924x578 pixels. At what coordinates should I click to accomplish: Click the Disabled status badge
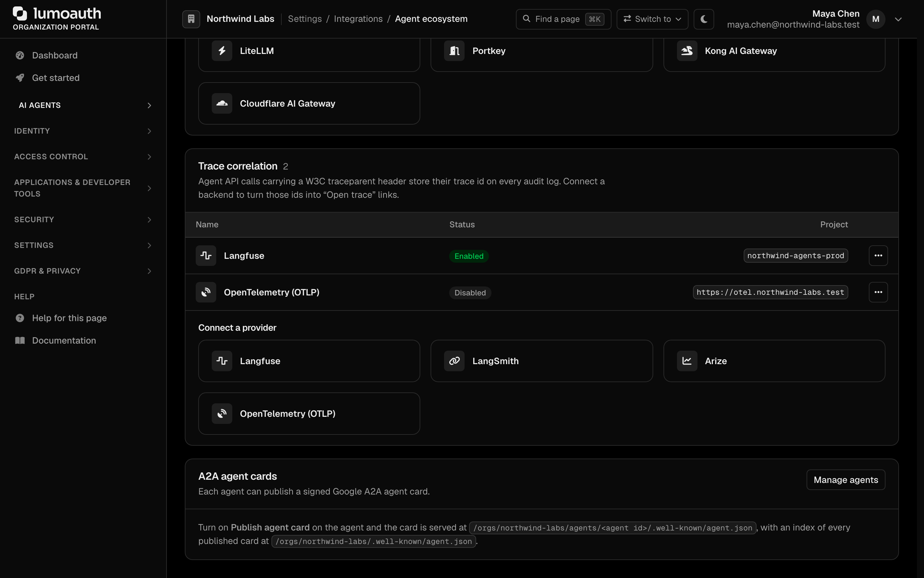470,293
